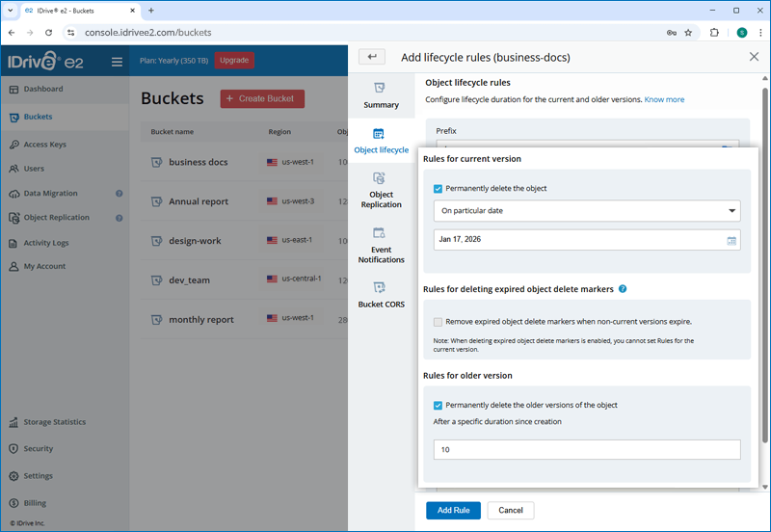Open the Know more link
This screenshot has height=532, width=771.
point(664,99)
